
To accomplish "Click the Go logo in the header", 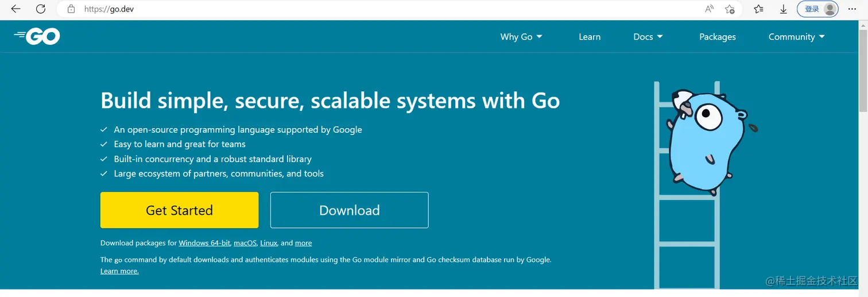I will click(37, 37).
